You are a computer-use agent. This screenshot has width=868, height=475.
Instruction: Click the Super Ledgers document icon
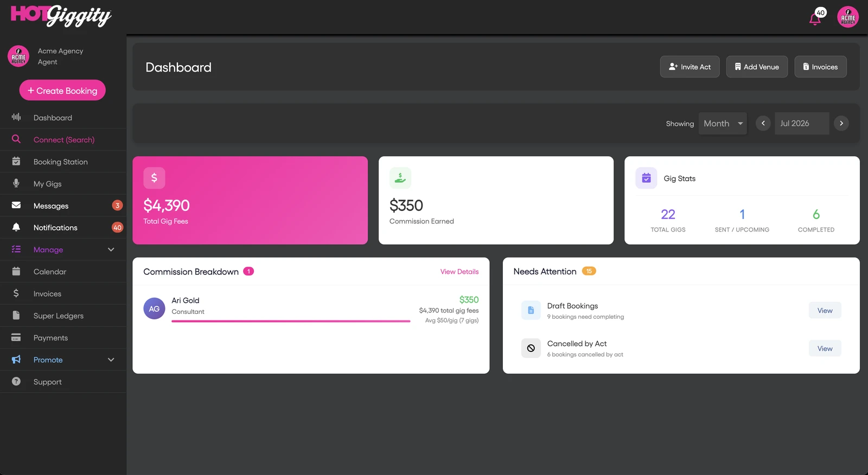[16, 315]
